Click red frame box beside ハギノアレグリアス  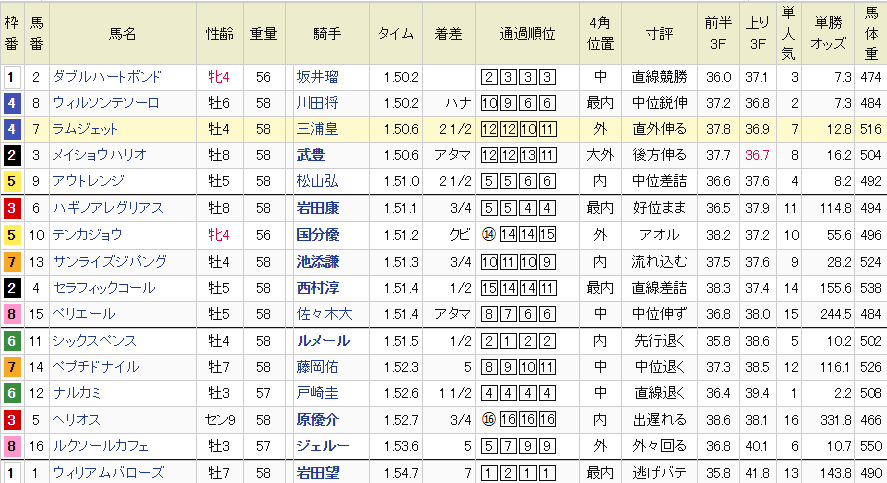click(11, 208)
